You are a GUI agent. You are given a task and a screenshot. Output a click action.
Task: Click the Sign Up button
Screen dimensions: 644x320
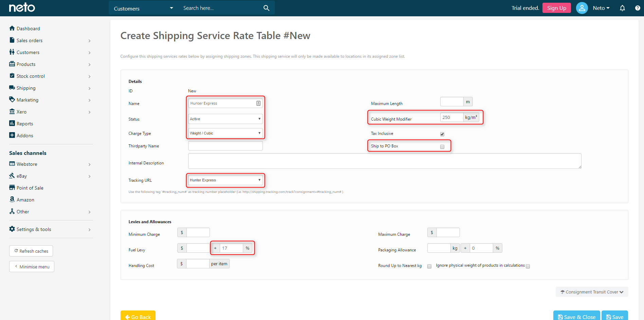click(556, 8)
